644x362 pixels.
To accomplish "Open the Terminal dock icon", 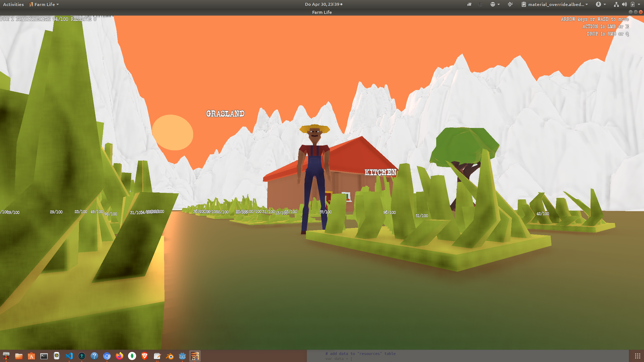I will [x=44, y=356].
